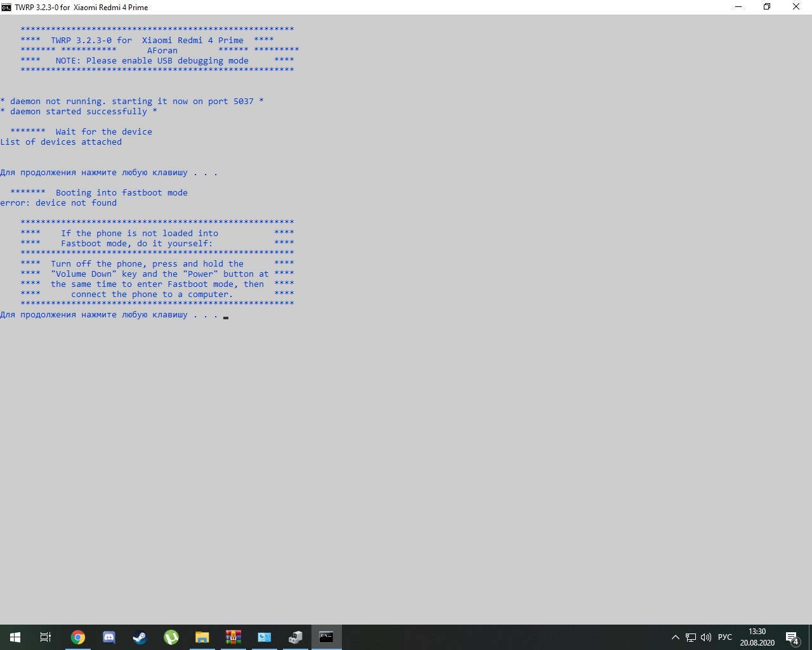Click the 'connect the phone to a computer.' line
Screen dimensions: 812x650
click(x=152, y=295)
